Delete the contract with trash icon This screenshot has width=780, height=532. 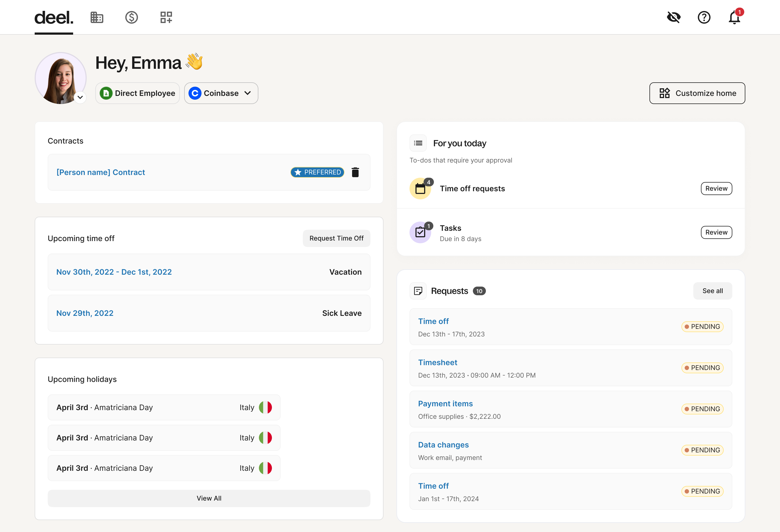[355, 172]
